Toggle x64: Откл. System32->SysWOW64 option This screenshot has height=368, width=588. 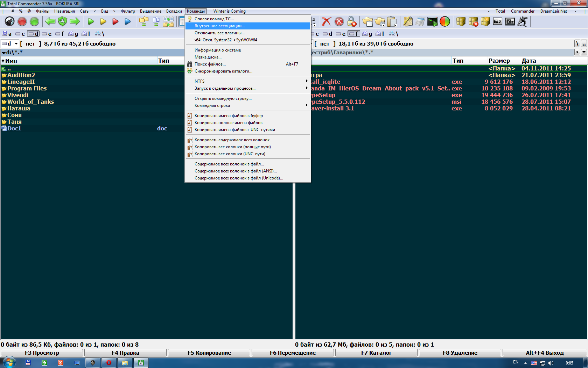(x=226, y=40)
